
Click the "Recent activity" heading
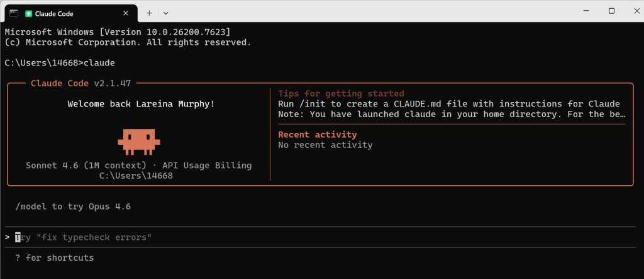[x=317, y=134]
